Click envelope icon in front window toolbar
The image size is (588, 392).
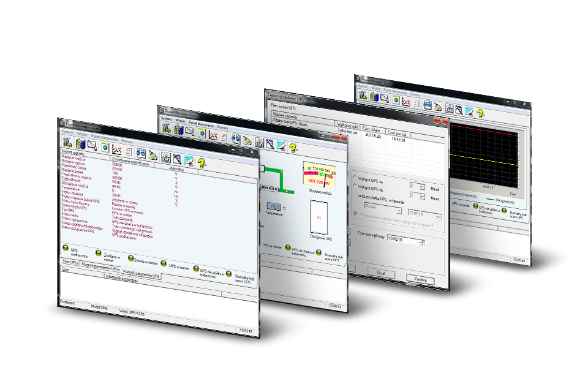[x=91, y=146]
